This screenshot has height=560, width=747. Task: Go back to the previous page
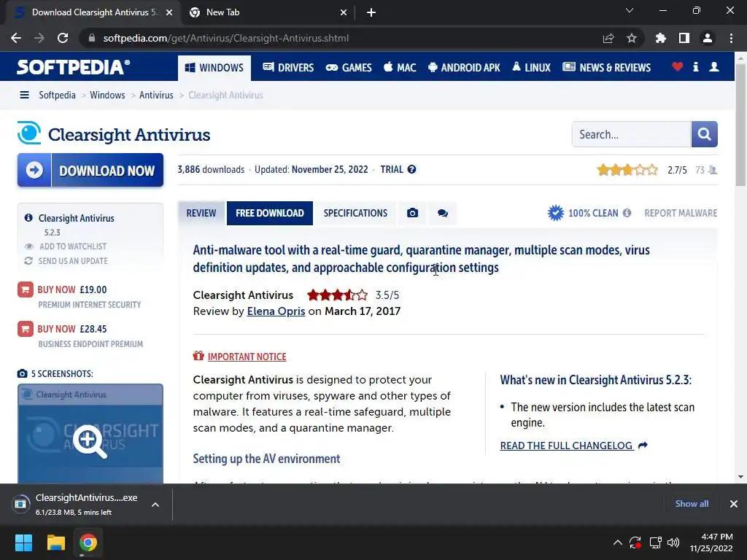click(x=16, y=38)
